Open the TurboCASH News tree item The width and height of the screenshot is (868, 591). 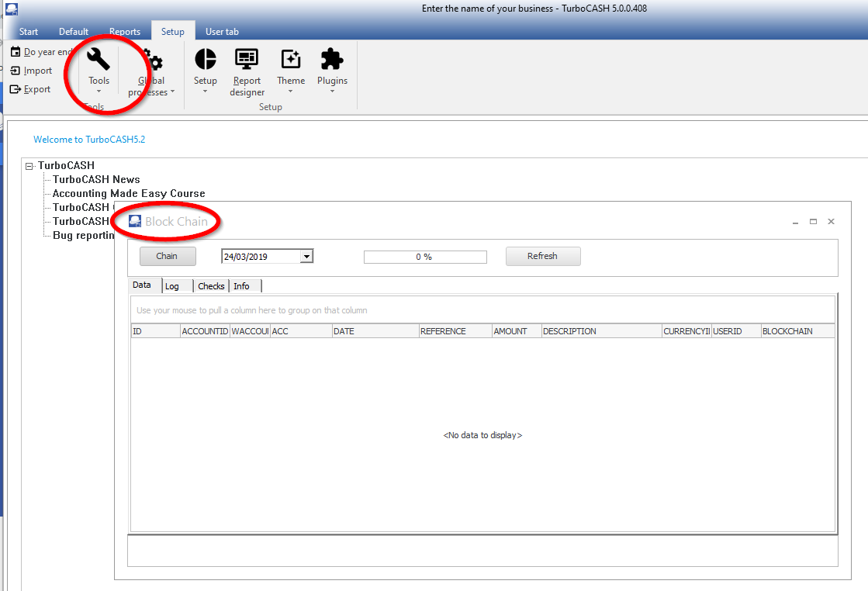tap(96, 179)
